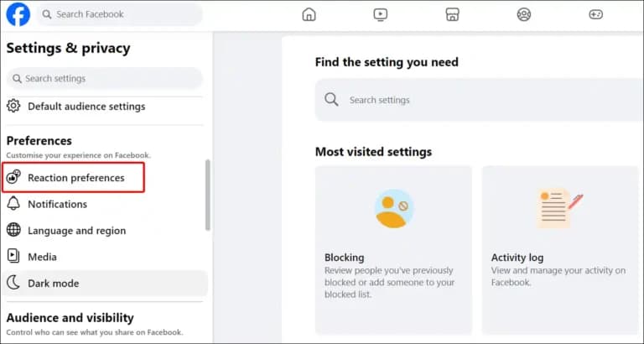Open the Groups icon in top bar
Viewport: 644px width, 344px height.
[x=523, y=14]
